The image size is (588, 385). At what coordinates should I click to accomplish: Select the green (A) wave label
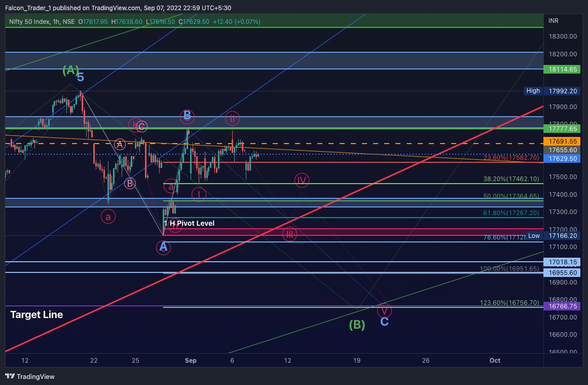click(70, 70)
